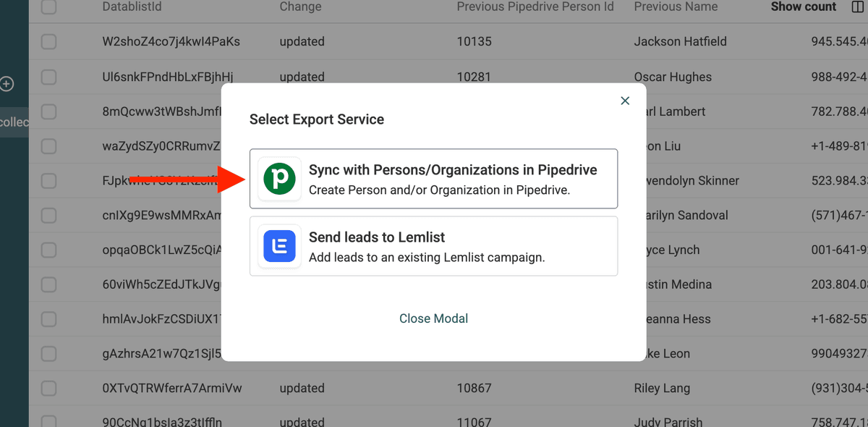The height and width of the screenshot is (427, 868).
Task: Tick the checkbox in the Hess row
Action: pos(48,319)
